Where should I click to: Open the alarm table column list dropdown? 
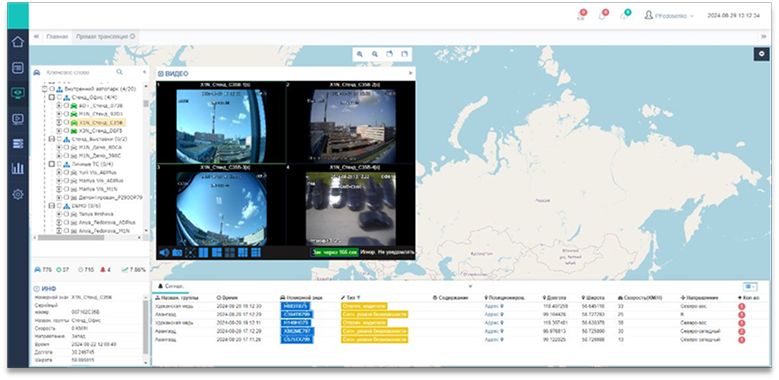coord(750,287)
